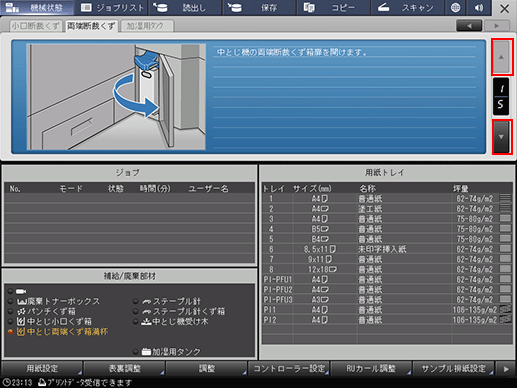This screenshot has height=388, width=517.
Task: Click the printer data status icon
Action: [41, 382]
